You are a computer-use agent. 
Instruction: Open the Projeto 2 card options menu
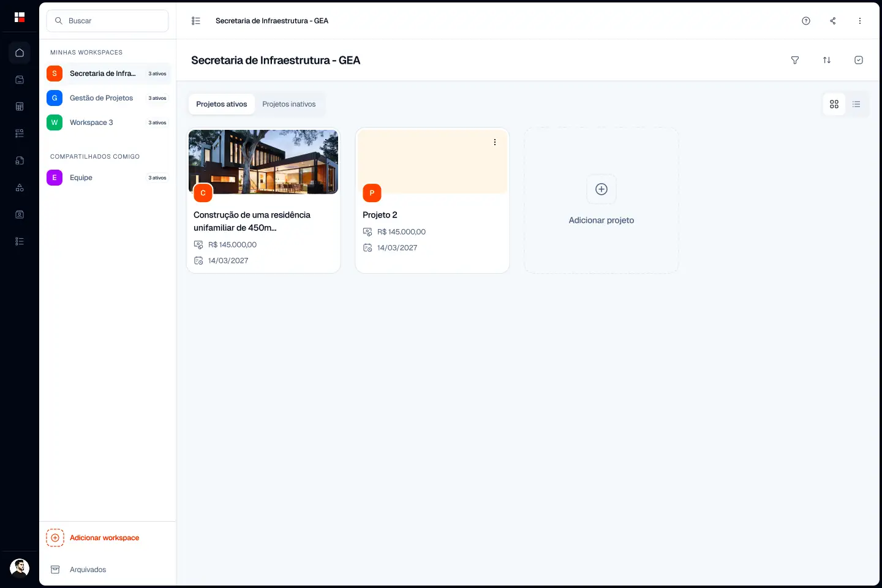[495, 142]
